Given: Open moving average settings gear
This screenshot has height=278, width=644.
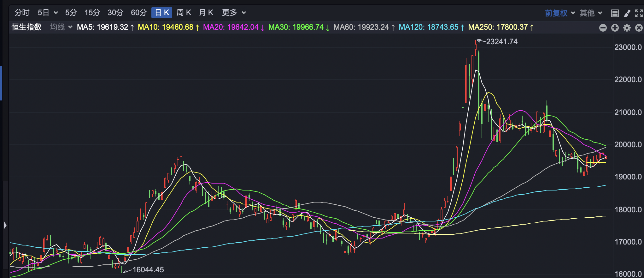Looking at the screenshot, I should pyautogui.click(x=627, y=28).
